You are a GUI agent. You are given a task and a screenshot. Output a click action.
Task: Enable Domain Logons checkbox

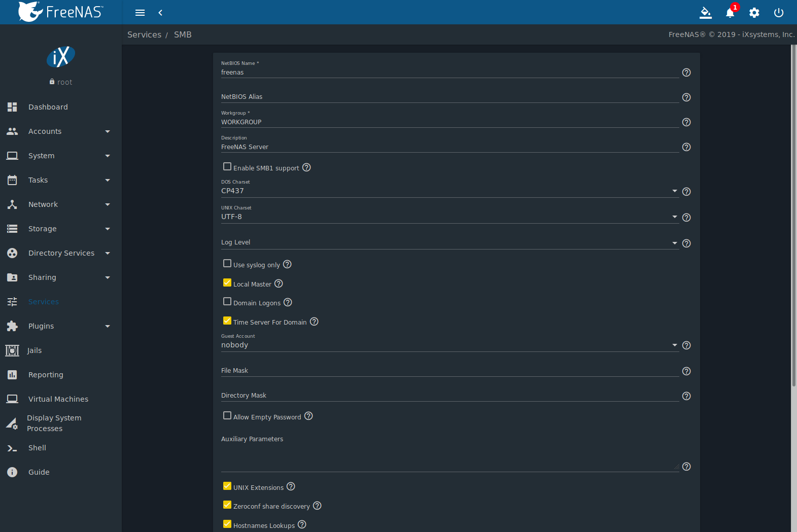(227, 301)
